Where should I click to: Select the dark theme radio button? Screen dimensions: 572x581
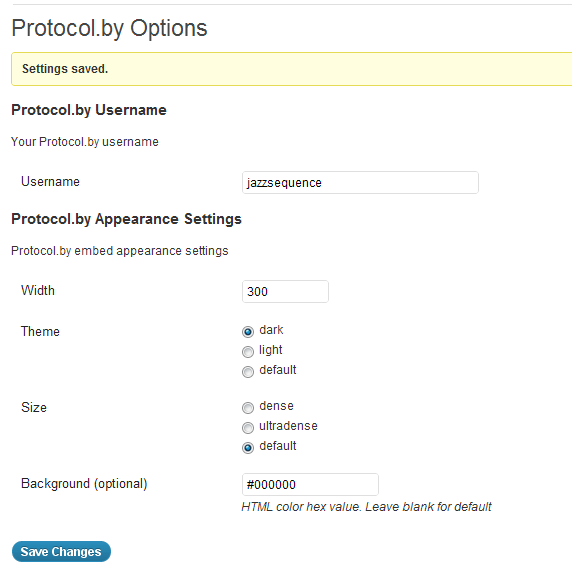(x=248, y=332)
